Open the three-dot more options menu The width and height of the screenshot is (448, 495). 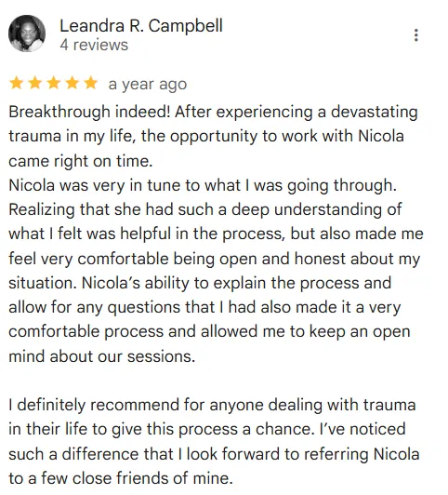415,35
